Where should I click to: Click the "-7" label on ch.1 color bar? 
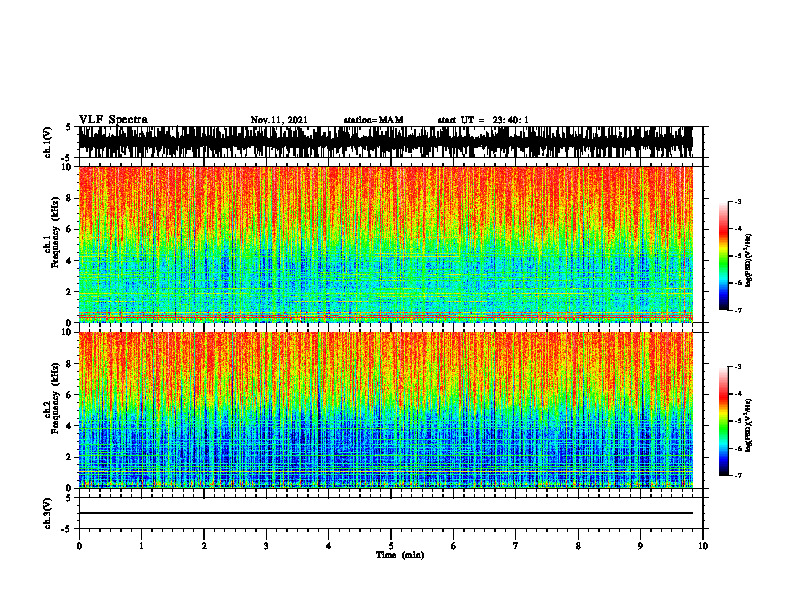[x=738, y=310]
